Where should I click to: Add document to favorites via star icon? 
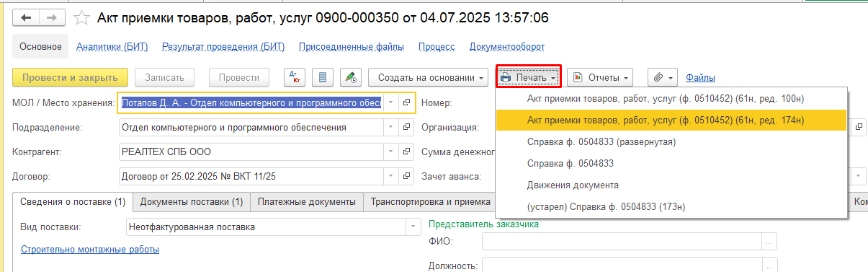pos(83,17)
